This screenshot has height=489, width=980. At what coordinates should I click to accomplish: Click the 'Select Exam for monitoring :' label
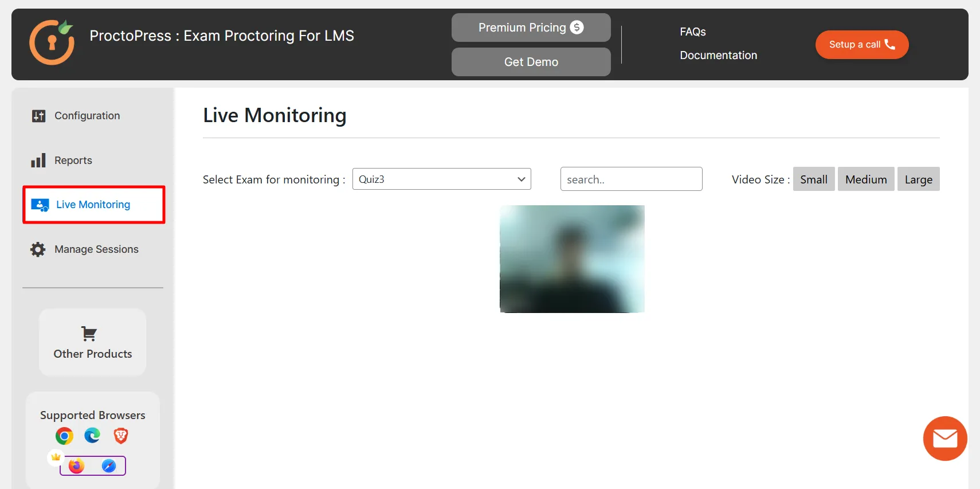click(274, 179)
